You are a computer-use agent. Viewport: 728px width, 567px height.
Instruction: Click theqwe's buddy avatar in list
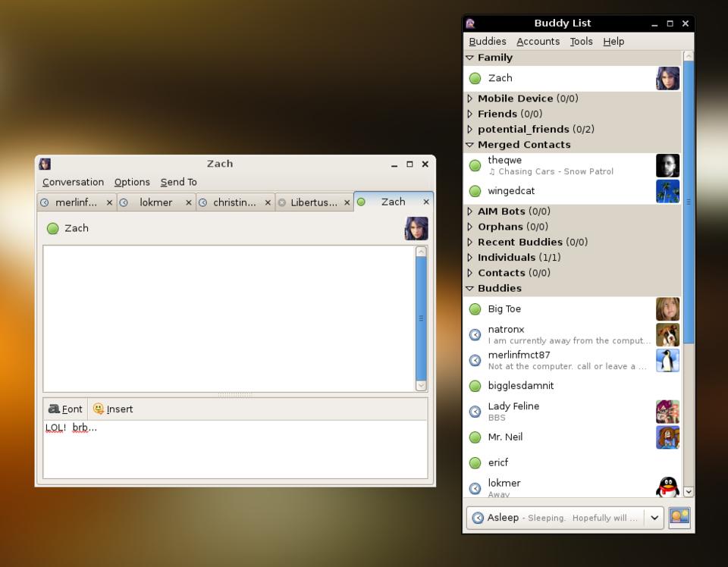pos(667,165)
